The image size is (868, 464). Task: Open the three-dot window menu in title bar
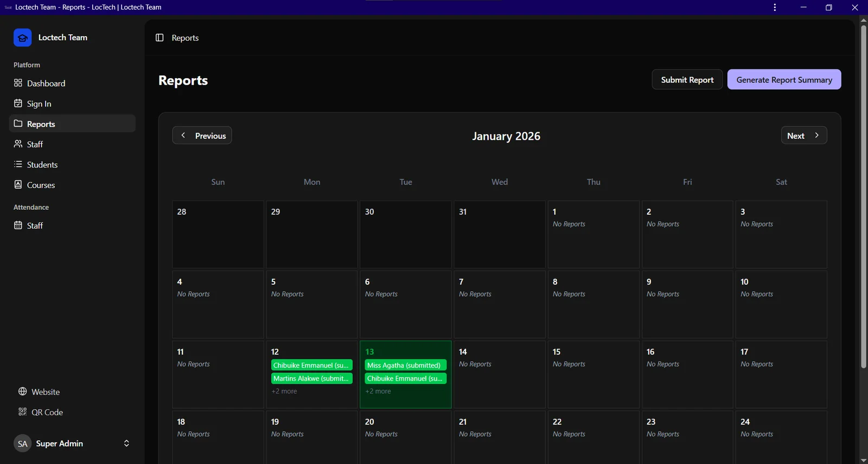[775, 7]
